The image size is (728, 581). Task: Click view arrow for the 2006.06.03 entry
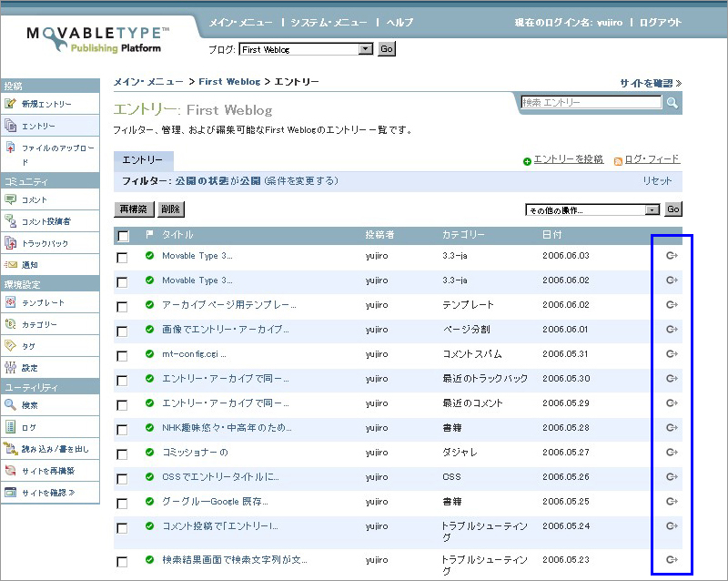(x=672, y=255)
